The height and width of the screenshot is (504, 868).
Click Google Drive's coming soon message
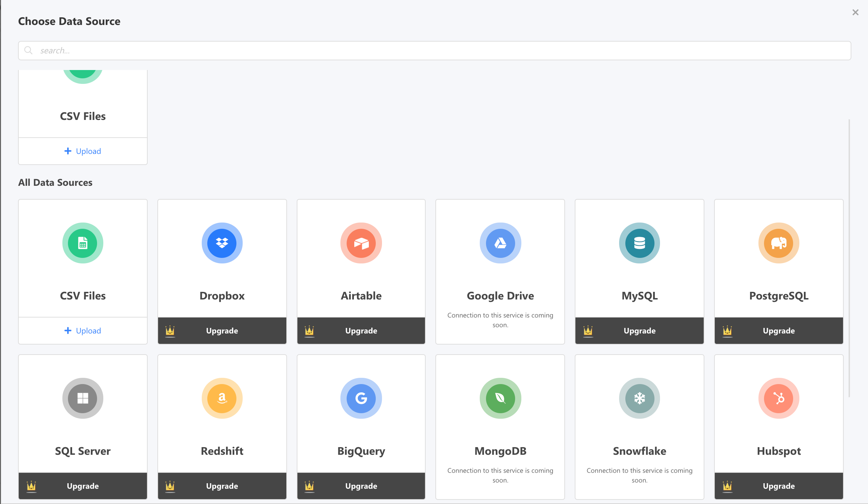(x=500, y=320)
